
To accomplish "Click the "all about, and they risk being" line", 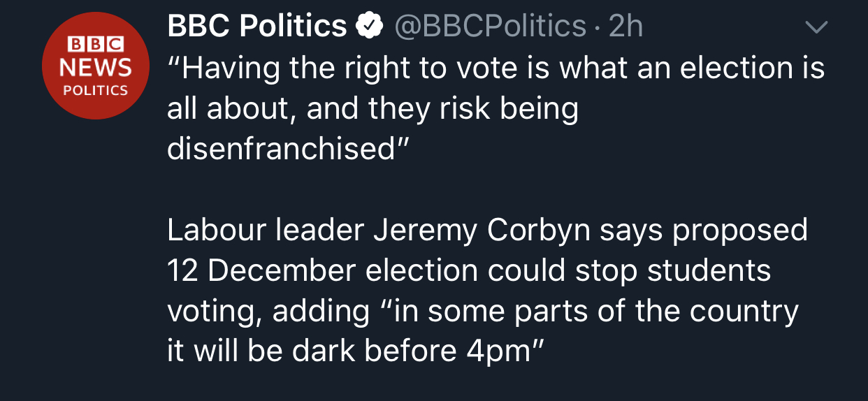I will click(x=372, y=110).
